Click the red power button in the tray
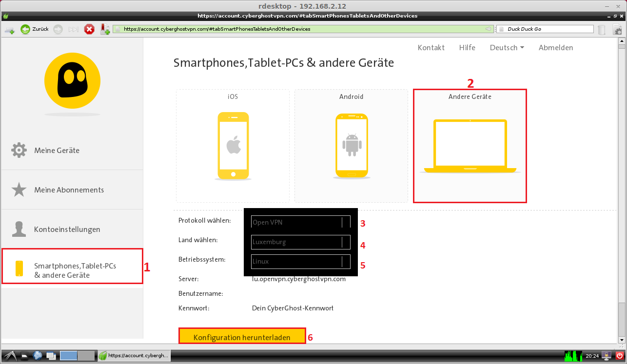 pyautogui.click(x=619, y=356)
